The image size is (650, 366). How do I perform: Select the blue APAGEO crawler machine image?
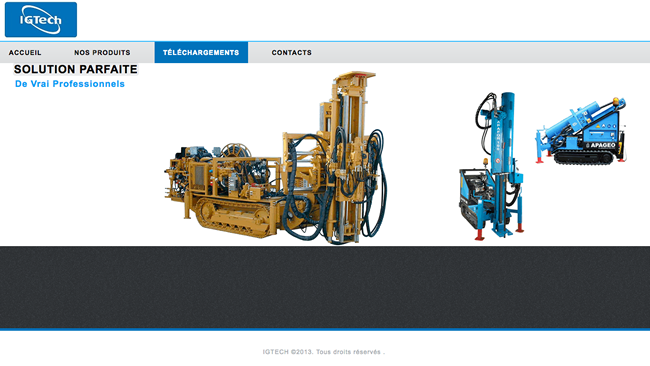point(580,131)
